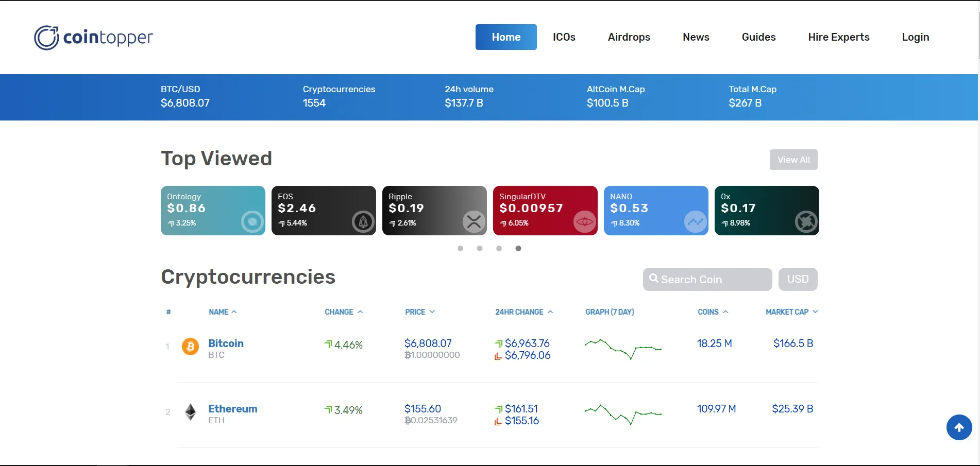Click the NANO coin icon
The image size is (980, 466).
point(696,222)
